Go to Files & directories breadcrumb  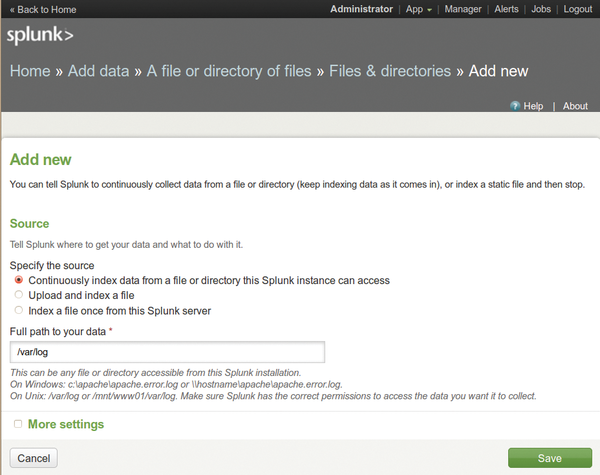pos(390,71)
